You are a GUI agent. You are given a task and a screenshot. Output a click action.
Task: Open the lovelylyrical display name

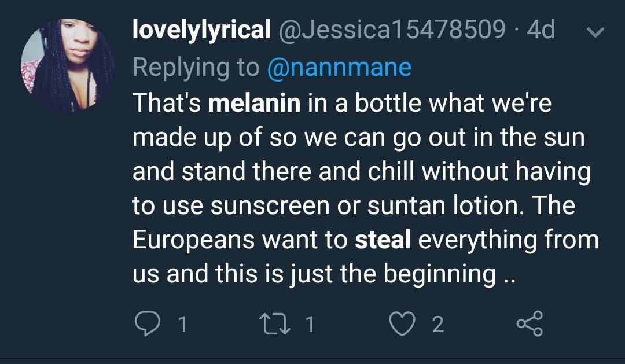(x=201, y=30)
